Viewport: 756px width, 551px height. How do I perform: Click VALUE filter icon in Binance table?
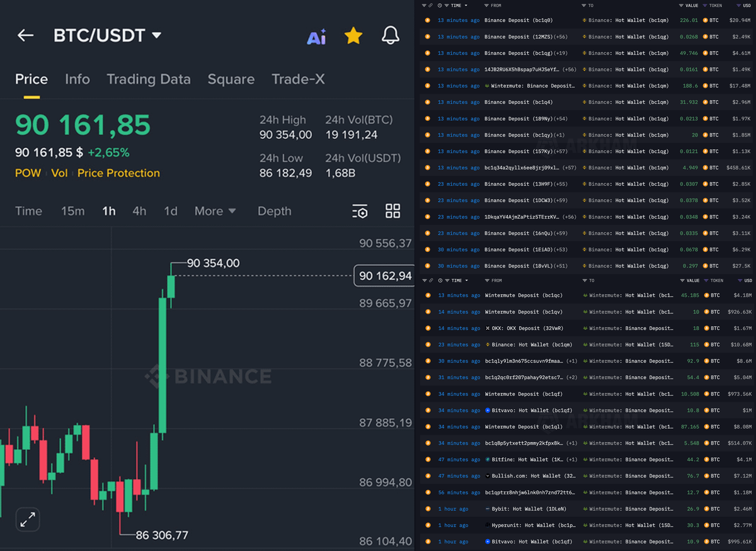tap(681, 5)
